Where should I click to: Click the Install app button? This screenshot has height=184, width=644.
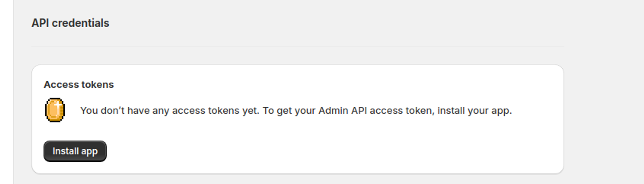(x=75, y=151)
